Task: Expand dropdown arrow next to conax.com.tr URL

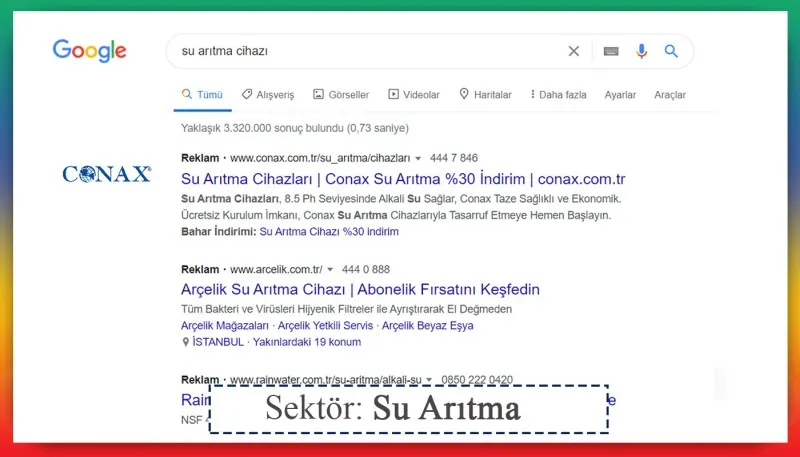Action: coord(418,159)
